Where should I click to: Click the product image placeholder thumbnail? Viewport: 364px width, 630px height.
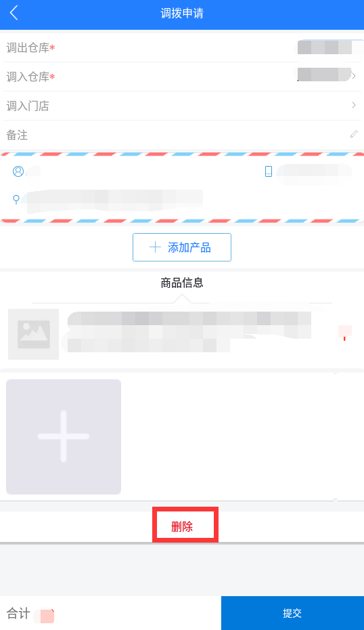(34, 334)
